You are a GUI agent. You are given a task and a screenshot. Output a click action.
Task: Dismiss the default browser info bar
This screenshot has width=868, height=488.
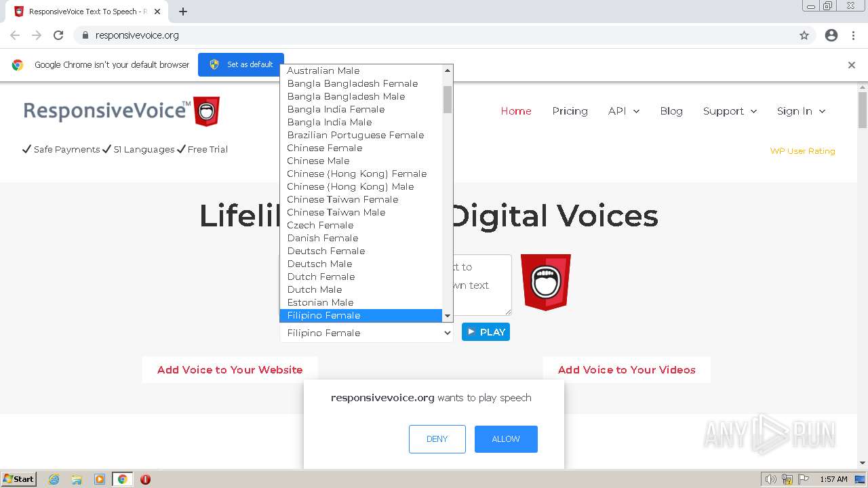pyautogui.click(x=852, y=65)
